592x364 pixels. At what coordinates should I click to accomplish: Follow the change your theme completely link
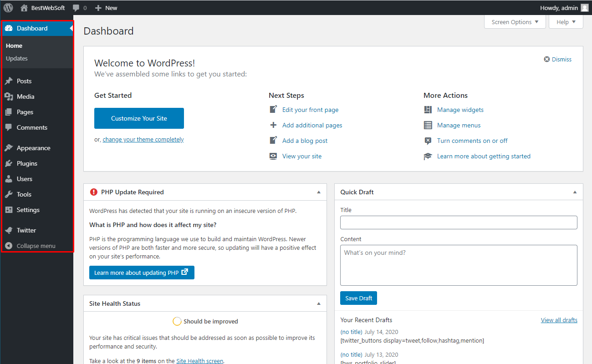(143, 140)
